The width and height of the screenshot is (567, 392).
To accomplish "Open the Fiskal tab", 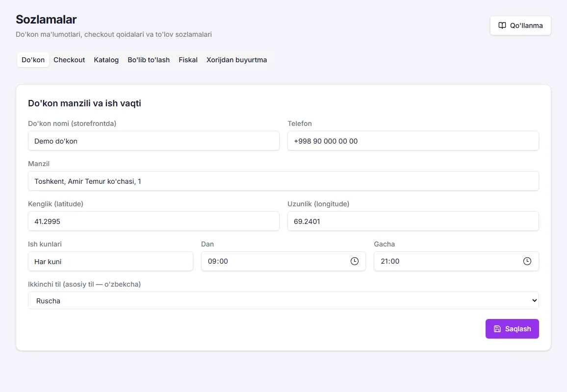I will click(x=188, y=60).
